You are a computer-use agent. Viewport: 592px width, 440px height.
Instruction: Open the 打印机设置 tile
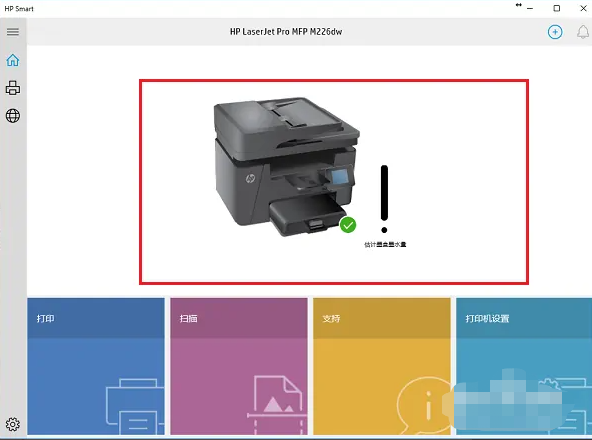point(524,366)
